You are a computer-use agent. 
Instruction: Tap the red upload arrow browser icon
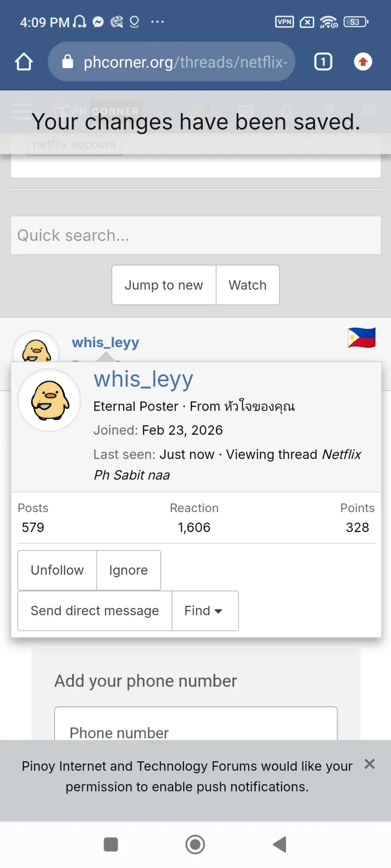[363, 62]
